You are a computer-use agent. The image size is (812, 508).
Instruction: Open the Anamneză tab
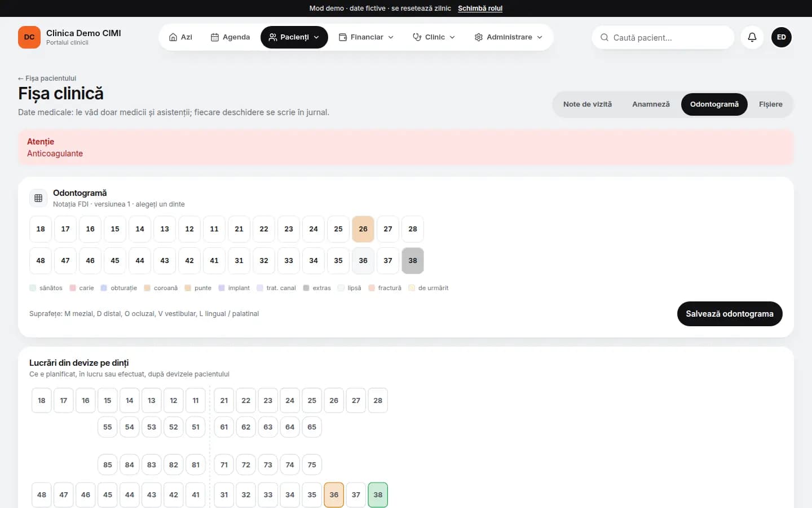tap(651, 104)
